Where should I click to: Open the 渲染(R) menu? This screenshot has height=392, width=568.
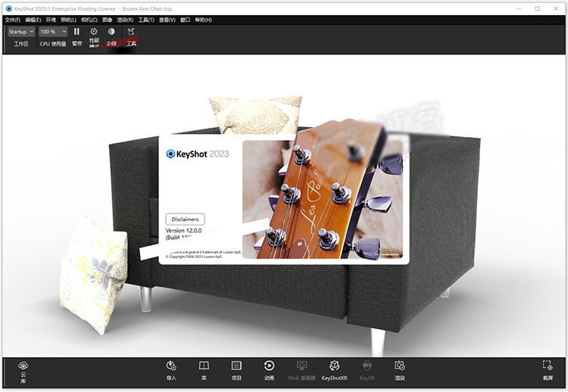(x=125, y=20)
